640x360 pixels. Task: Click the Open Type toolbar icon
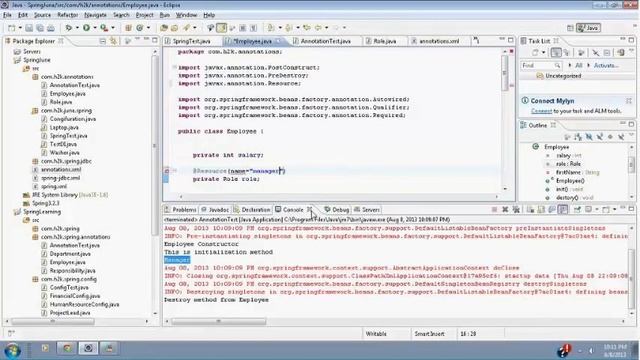click(x=164, y=28)
